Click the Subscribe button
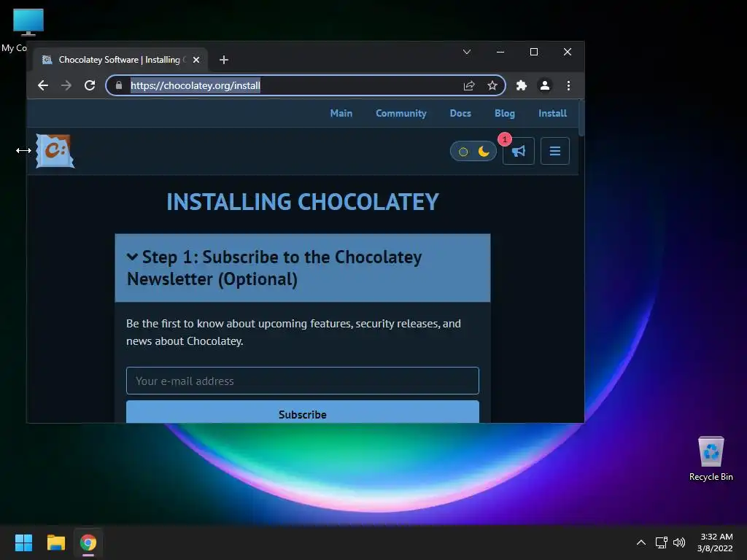This screenshot has width=747, height=560. pyautogui.click(x=303, y=412)
